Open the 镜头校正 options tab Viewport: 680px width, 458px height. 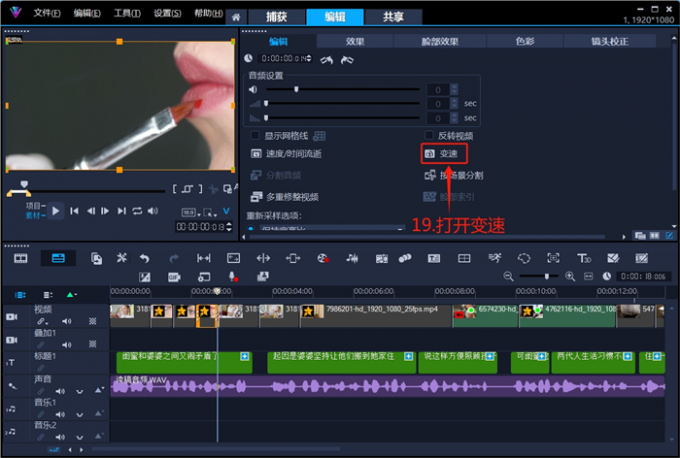pyautogui.click(x=609, y=42)
